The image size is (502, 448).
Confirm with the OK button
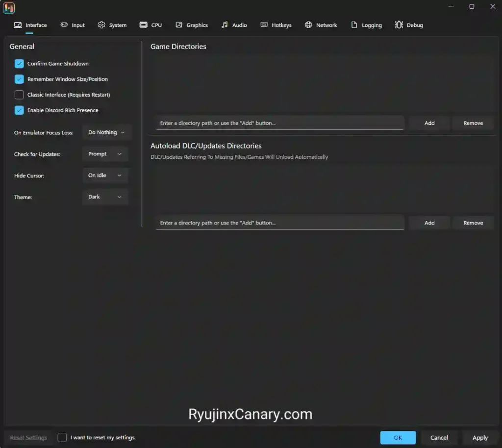coord(398,437)
